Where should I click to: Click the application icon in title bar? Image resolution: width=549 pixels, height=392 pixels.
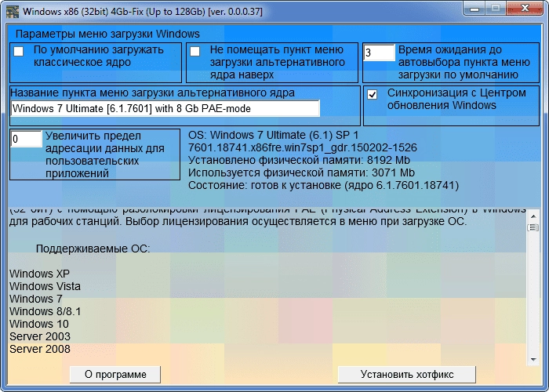click(13, 12)
